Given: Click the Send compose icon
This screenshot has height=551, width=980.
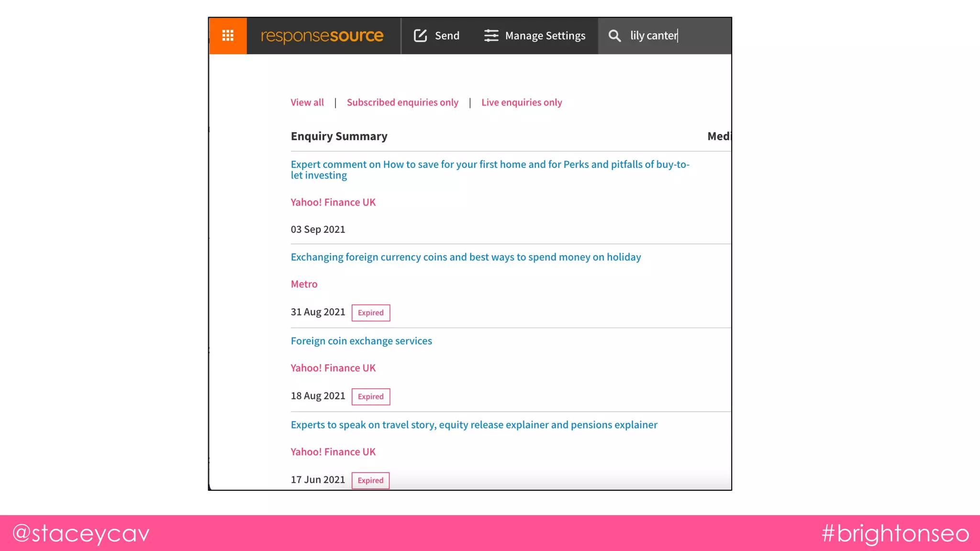Looking at the screenshot, I should [x=420, y=36].
